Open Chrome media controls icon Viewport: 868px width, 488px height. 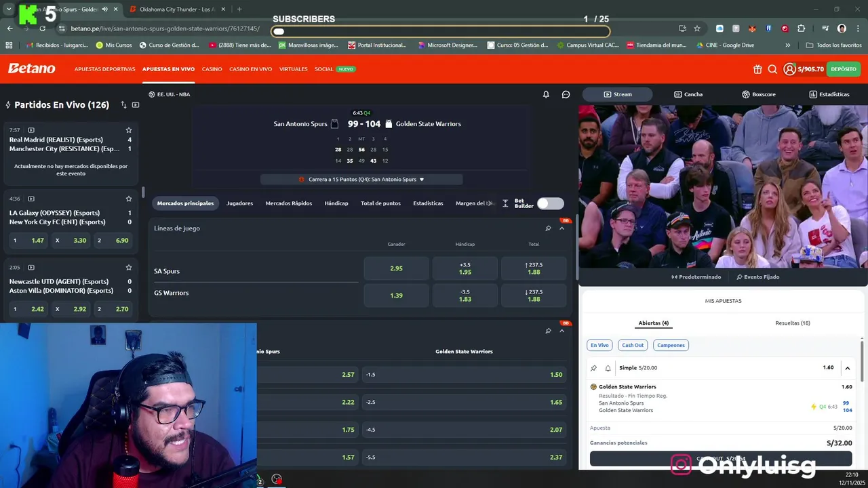point(825,28)
